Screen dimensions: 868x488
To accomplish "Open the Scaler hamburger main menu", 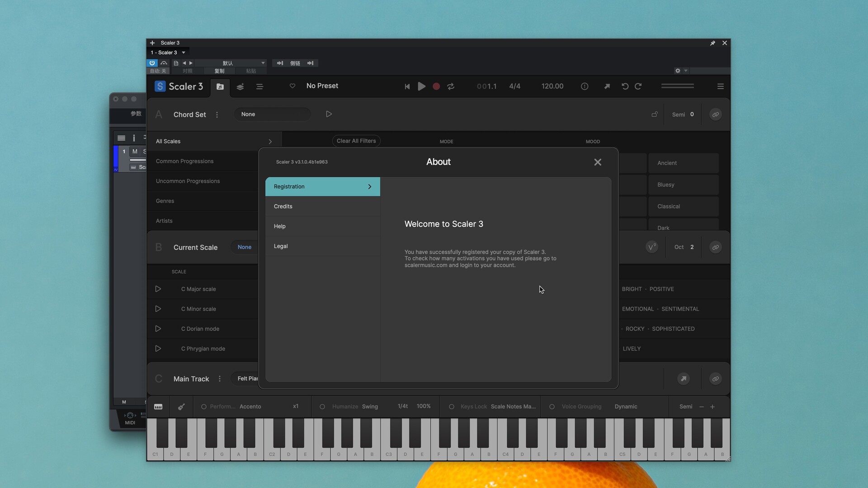I will pyautogui.click(x=721, y=86).
